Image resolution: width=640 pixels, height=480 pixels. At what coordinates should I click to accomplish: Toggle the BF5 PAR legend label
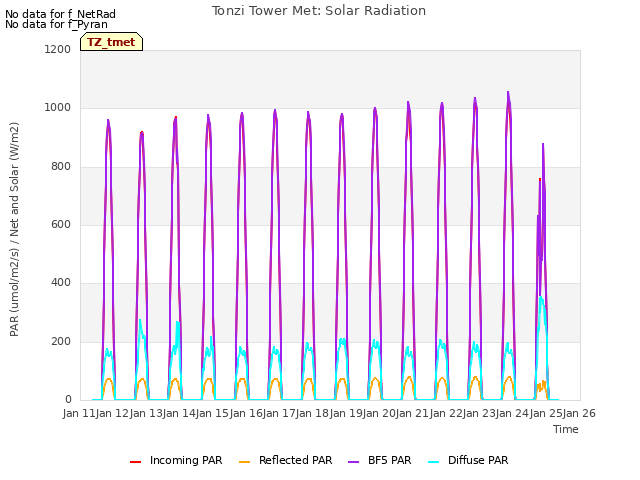(390, 460)
